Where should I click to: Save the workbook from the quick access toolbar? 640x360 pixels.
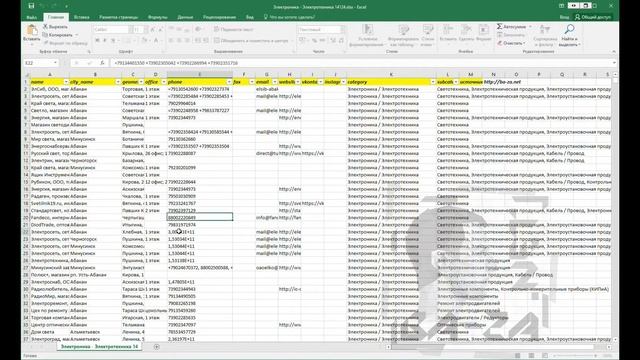coord(31,6)
